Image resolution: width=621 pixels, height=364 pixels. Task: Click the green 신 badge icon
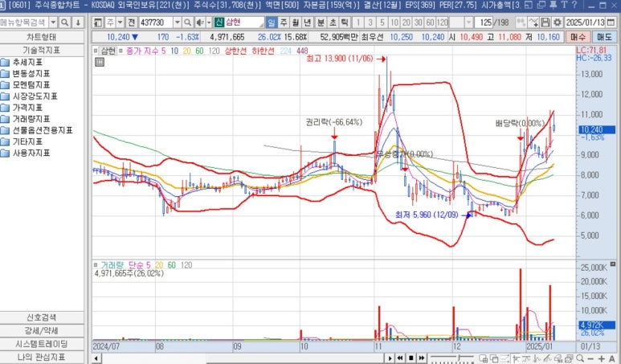[x=219, y=22]
